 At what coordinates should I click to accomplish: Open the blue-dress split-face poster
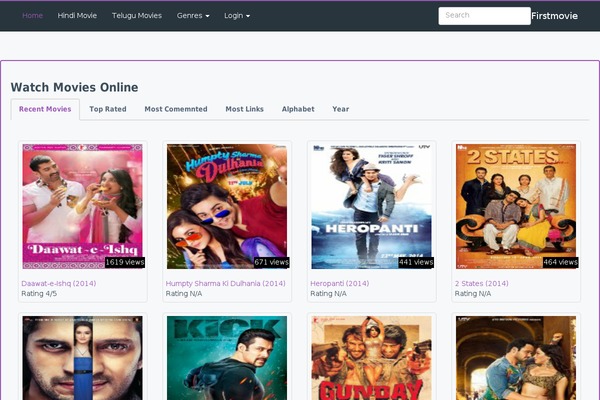click(82, 358)
